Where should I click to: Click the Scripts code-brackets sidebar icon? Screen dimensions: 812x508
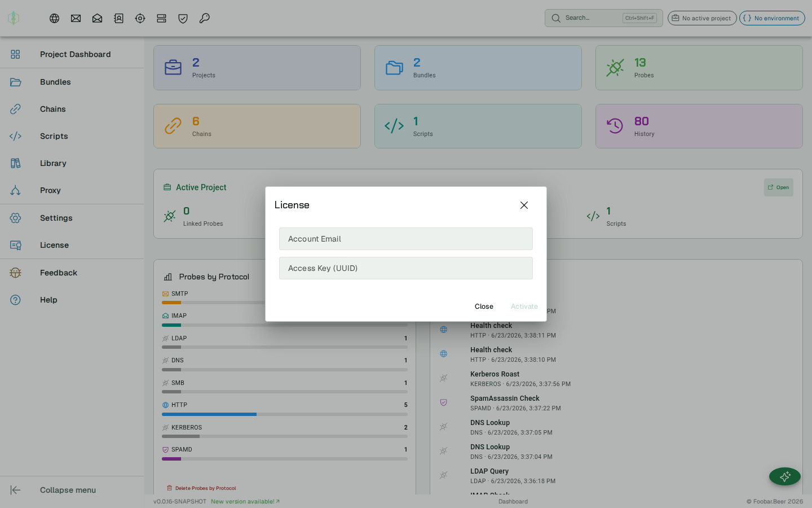pos(15,136)
